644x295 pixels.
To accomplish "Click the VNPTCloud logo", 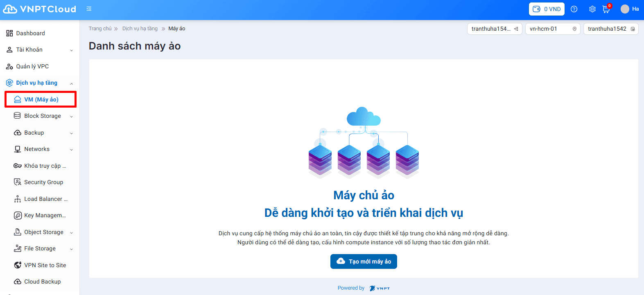I will click(x=40, y=9).
